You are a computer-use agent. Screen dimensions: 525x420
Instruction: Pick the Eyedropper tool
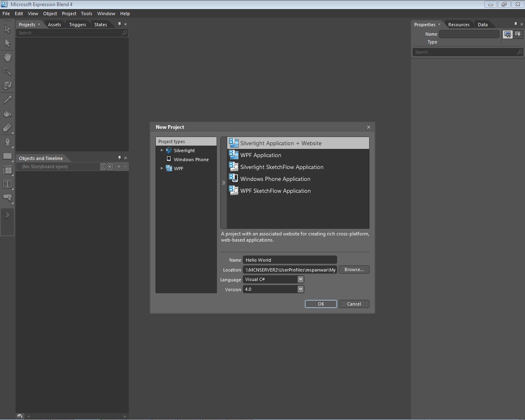7,100
